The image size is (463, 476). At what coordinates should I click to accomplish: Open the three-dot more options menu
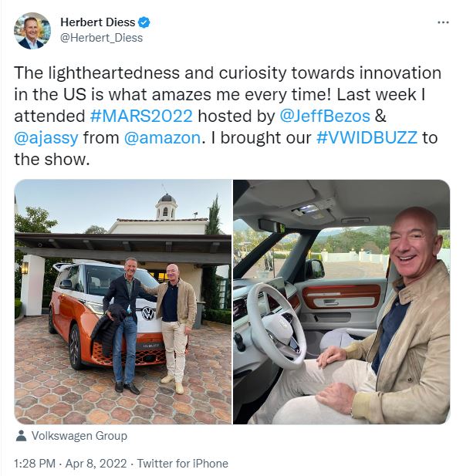[x=443, y=22]
